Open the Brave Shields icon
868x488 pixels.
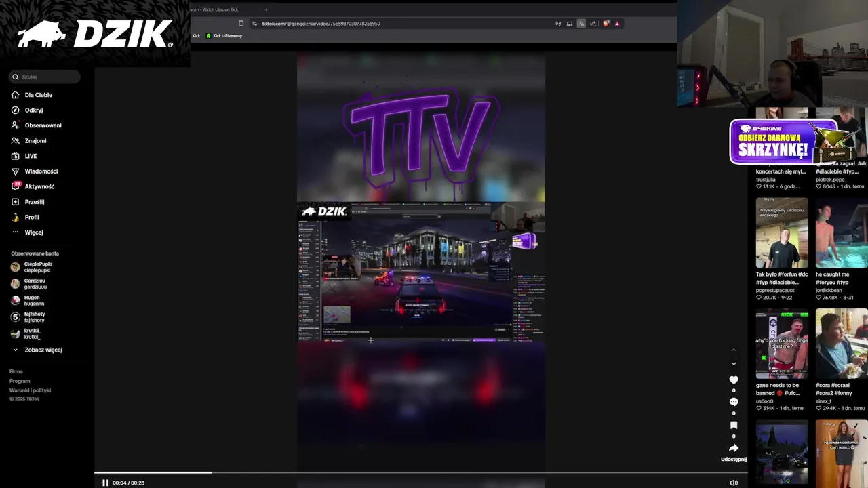(x=606, y=24)
